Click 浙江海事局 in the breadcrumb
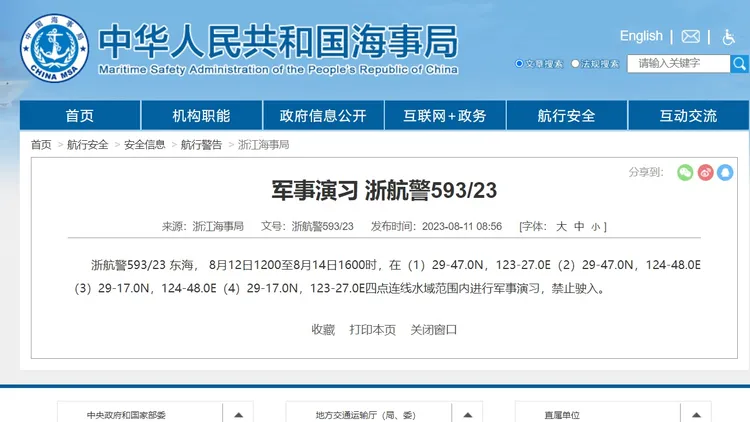Viewport: 750px width, 422px height. [x=264, y=144]
